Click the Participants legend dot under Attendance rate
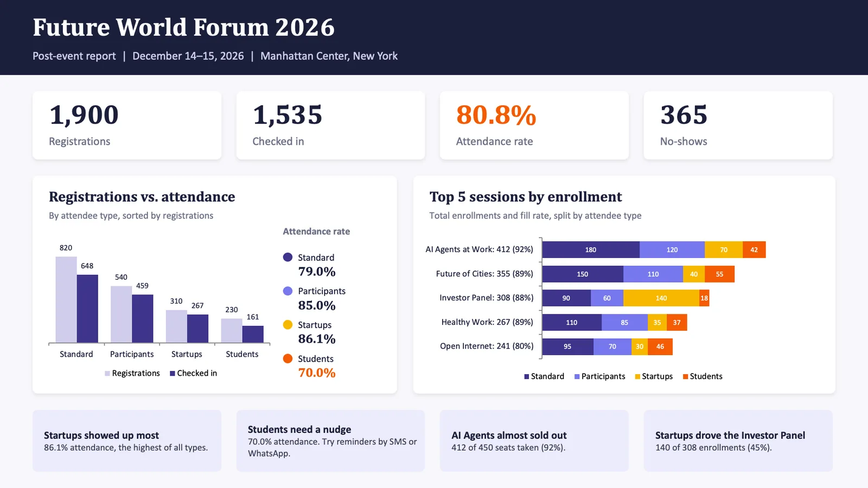This screenshot has width=868, height=488. pos(288,291)
